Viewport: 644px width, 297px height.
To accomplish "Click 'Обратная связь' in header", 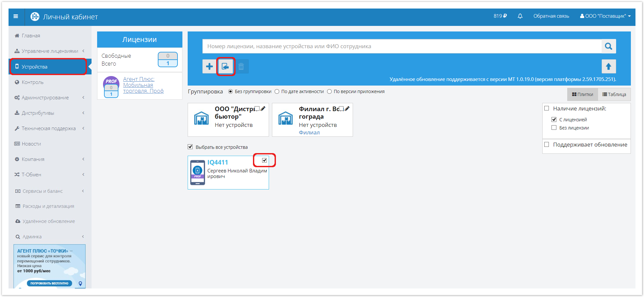I will pyautogui.click(x=551, y=16).
